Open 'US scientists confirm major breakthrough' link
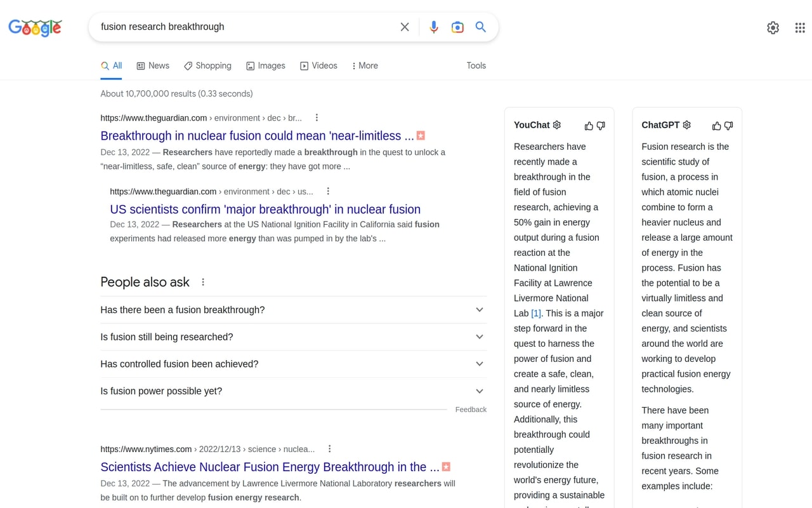This screenshot has height=508, width=812. click(x=265, y=209)
